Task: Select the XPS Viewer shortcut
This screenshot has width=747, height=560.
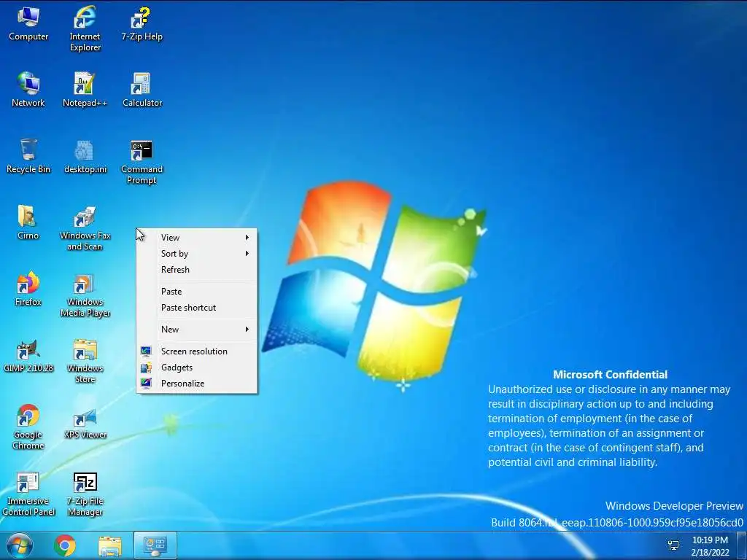Action: click(x=85, y=422)
